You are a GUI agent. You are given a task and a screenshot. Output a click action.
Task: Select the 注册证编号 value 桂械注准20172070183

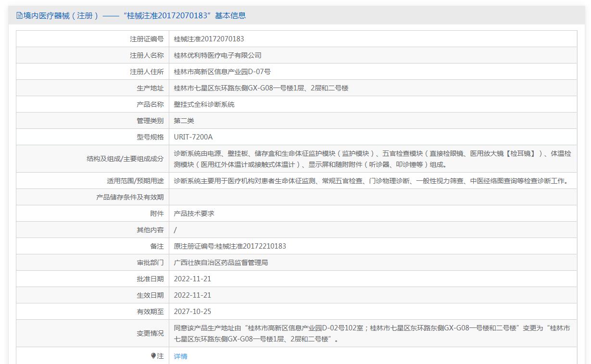pos(209,39)
